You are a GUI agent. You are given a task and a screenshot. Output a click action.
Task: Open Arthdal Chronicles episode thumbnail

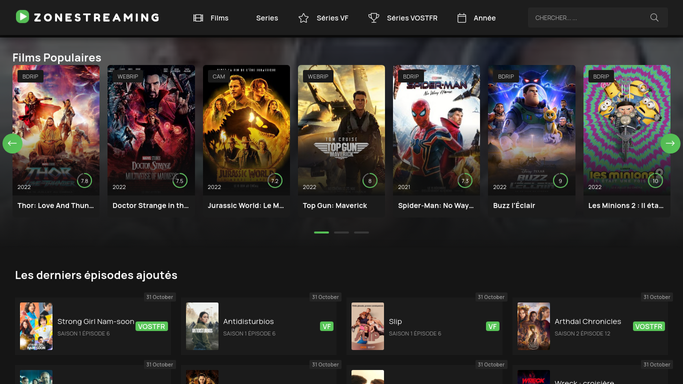[534, 326]
